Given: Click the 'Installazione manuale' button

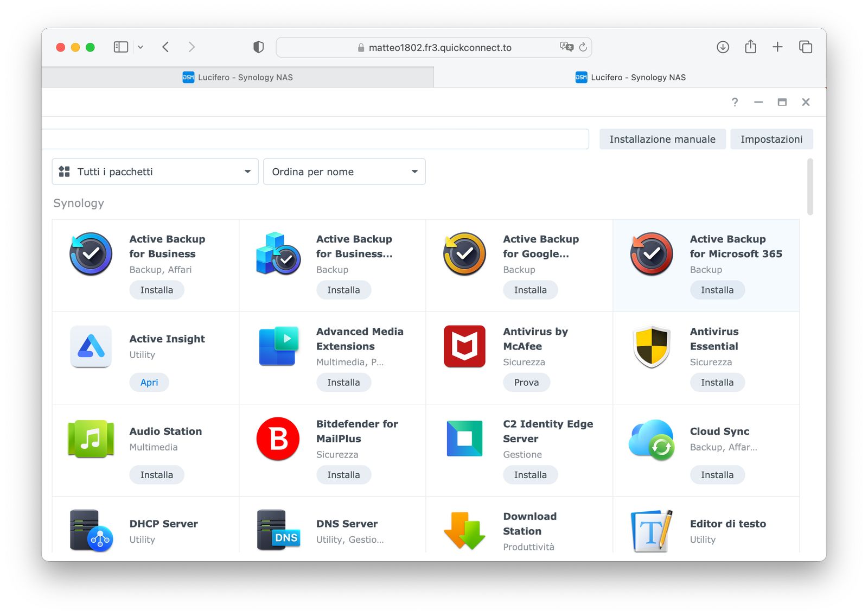Looking at the screenshot, I should coord(662,139).
